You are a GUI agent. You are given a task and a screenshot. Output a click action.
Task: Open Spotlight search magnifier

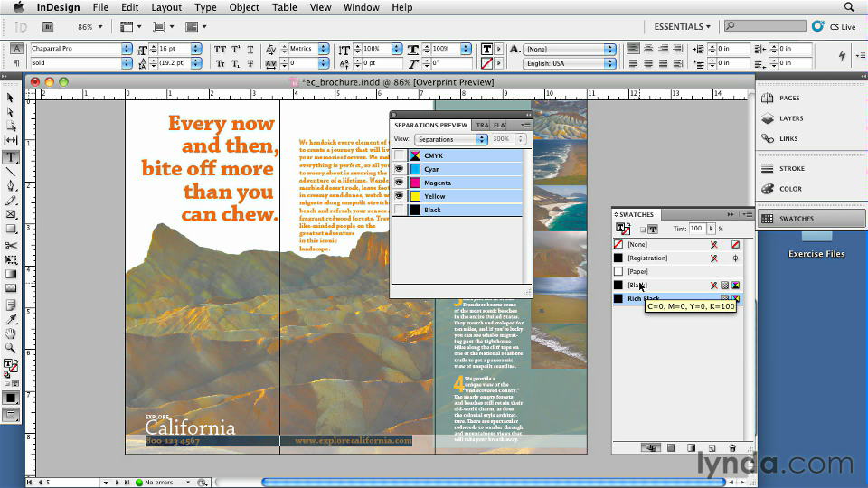pos(849,7)
